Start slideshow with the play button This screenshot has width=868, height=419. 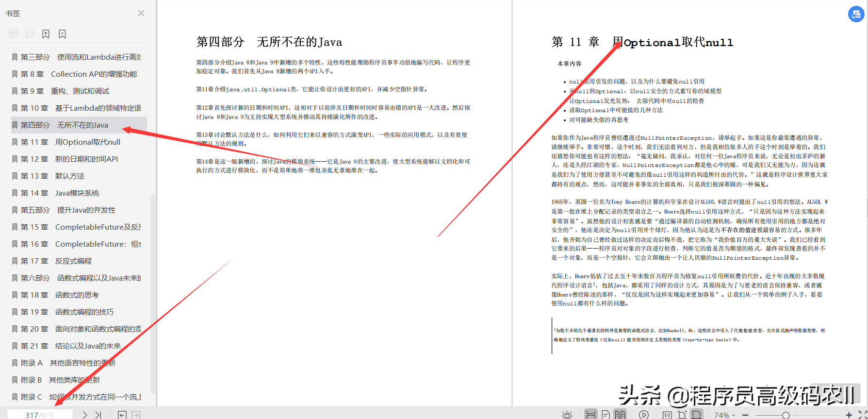pyautogui.click(x=644, y=415)
